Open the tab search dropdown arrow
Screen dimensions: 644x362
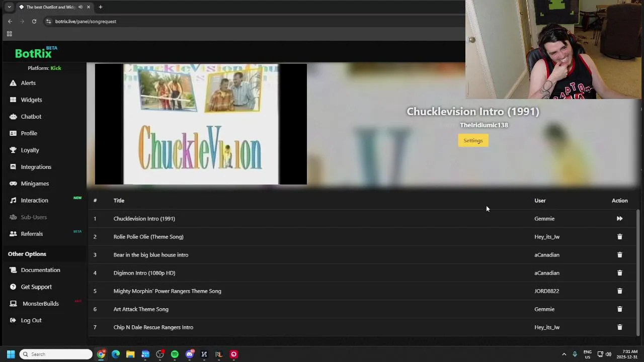click(9, 7)
